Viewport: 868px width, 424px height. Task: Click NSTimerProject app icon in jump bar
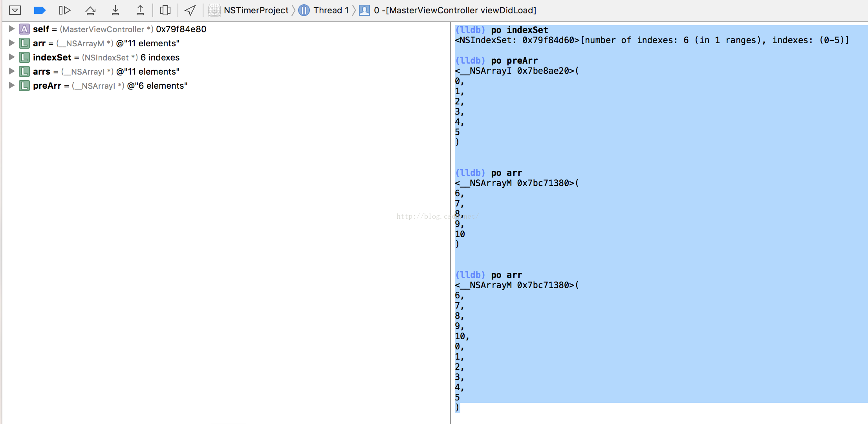pos(214,10)
